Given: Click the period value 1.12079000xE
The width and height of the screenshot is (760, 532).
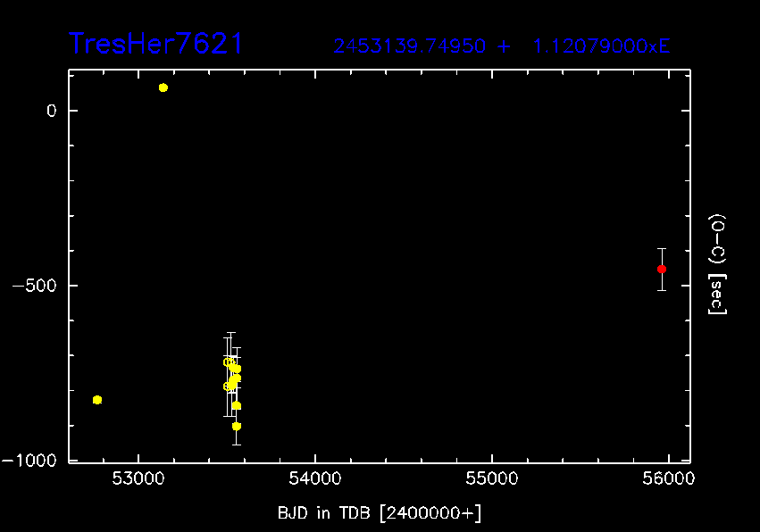Looking at the screenshot, I should 601,46.
